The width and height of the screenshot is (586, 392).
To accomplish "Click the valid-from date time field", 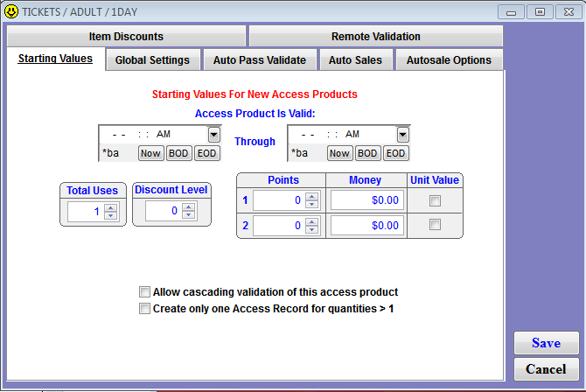I will 154,135.
